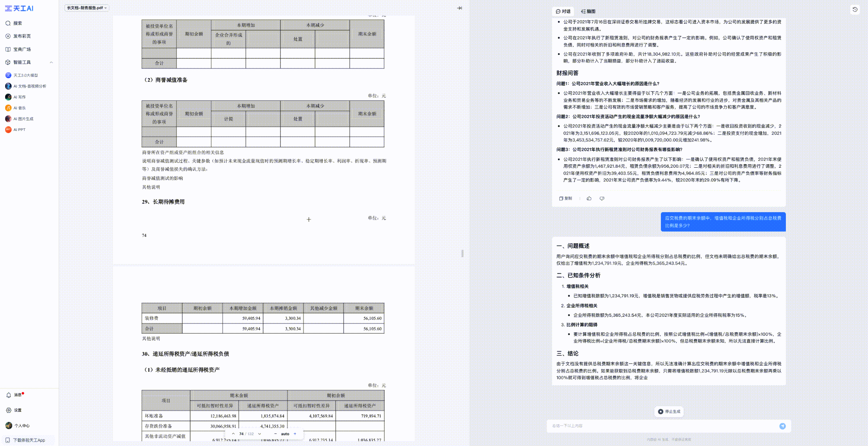
Task: Click the 停止生成 button
Action: click(668, 411)
